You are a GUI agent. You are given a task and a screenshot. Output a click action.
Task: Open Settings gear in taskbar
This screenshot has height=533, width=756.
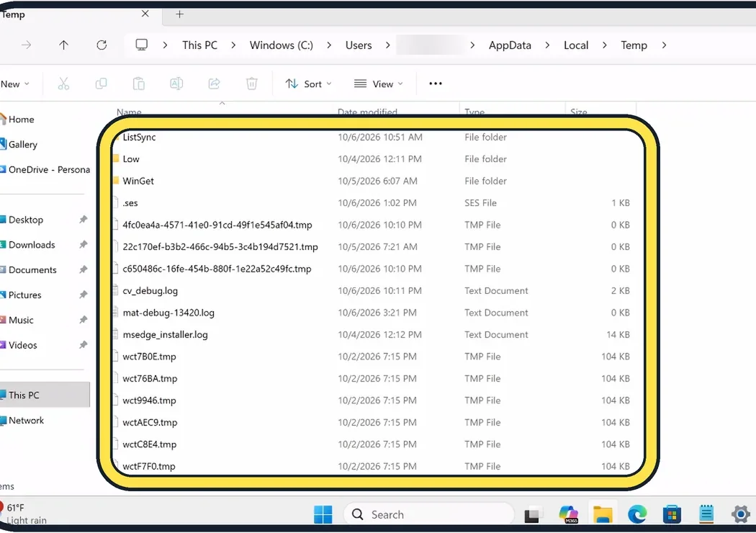741,514
